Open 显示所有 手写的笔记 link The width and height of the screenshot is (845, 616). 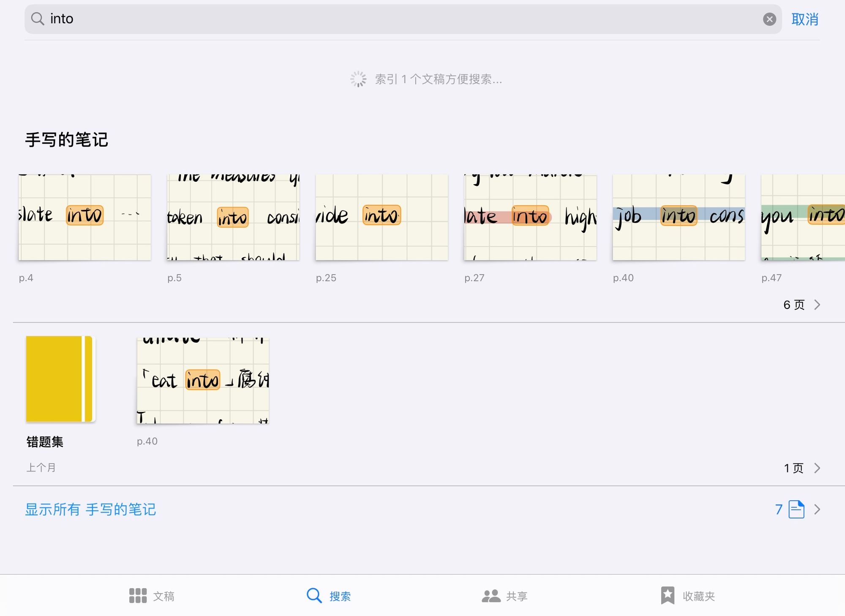[x=90, y=509]
